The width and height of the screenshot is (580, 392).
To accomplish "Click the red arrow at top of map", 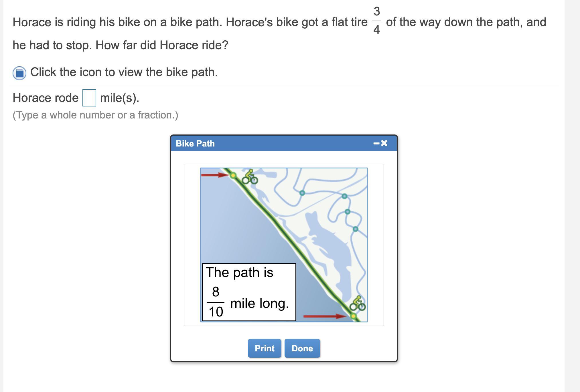I will click(x=215, y=175).
